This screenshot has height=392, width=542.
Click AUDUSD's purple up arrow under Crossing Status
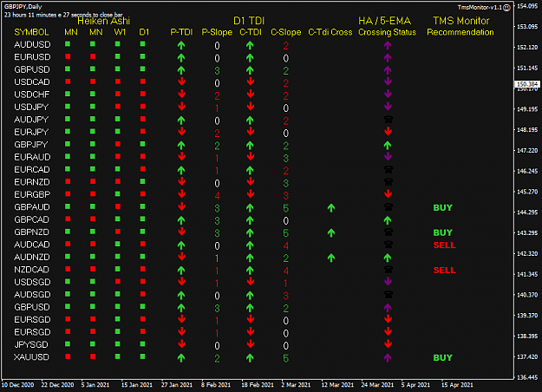388,45
